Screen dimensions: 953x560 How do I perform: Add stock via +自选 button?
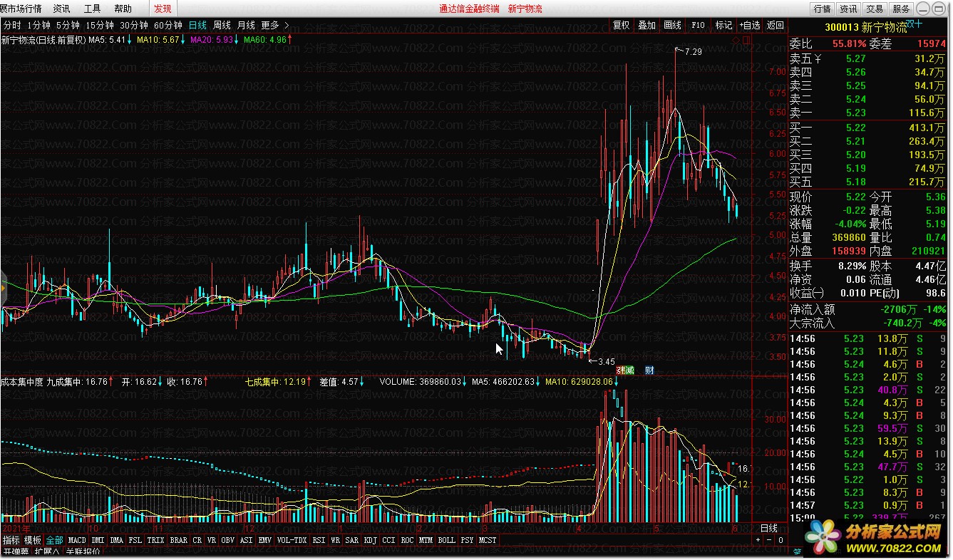point(750,25)
